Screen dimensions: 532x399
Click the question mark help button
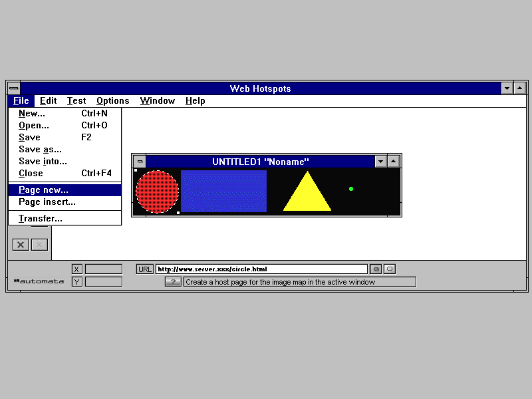[x=173, y=282]
